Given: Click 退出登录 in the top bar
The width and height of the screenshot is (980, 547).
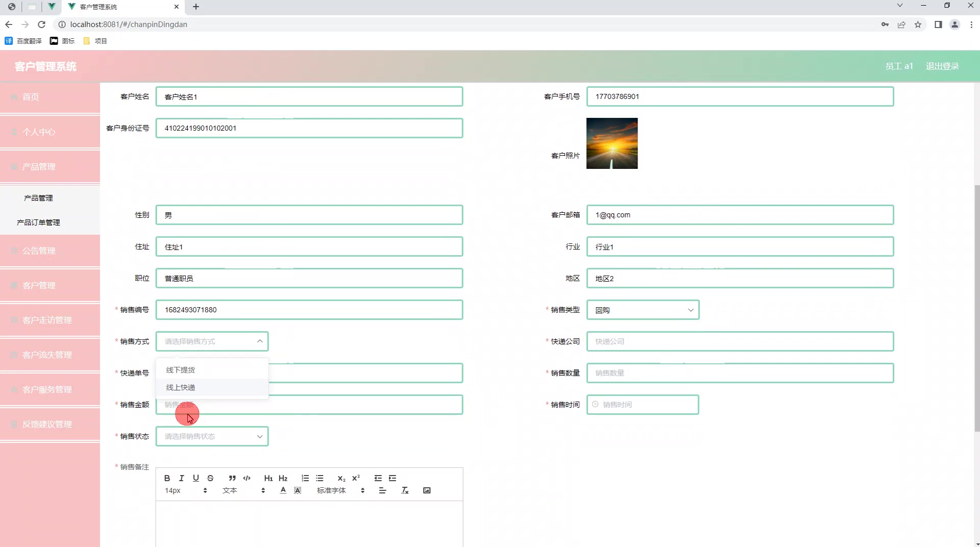Looking at the screenshot, I should 942,66.
